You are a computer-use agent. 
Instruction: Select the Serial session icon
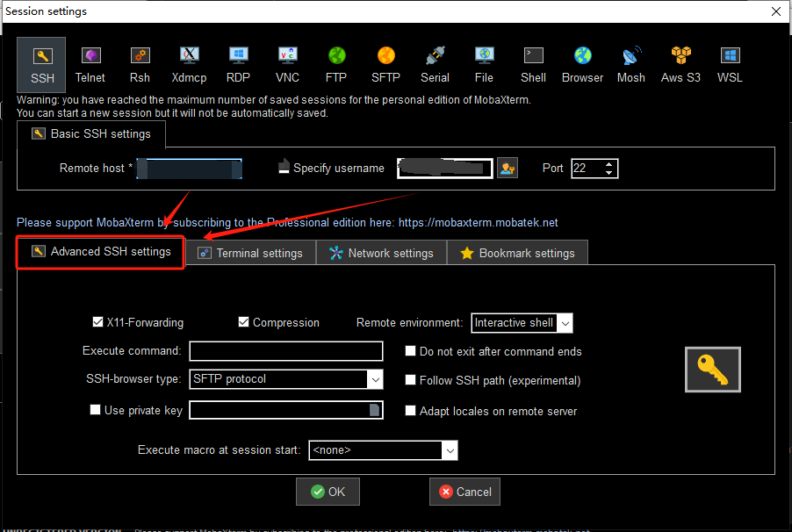click(435, 64)
